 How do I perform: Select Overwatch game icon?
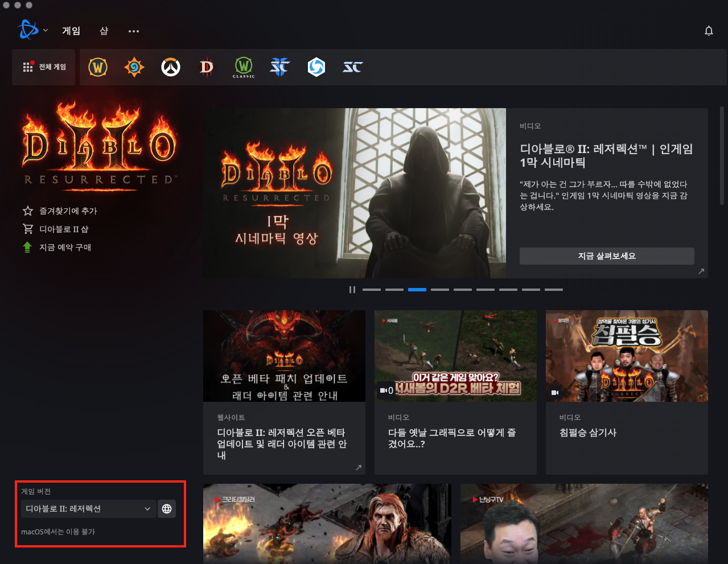[x=171, y=67]
